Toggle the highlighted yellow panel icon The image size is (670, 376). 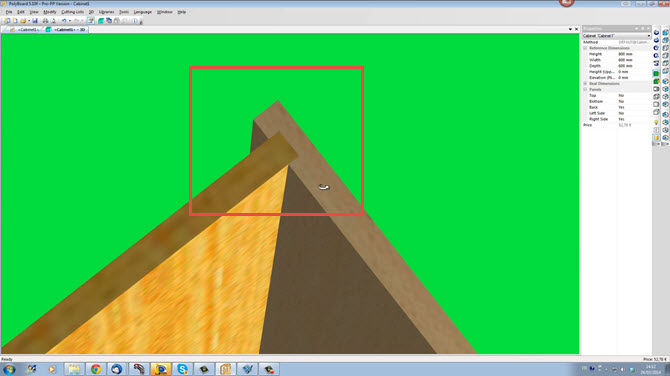[x=656, y=138]
